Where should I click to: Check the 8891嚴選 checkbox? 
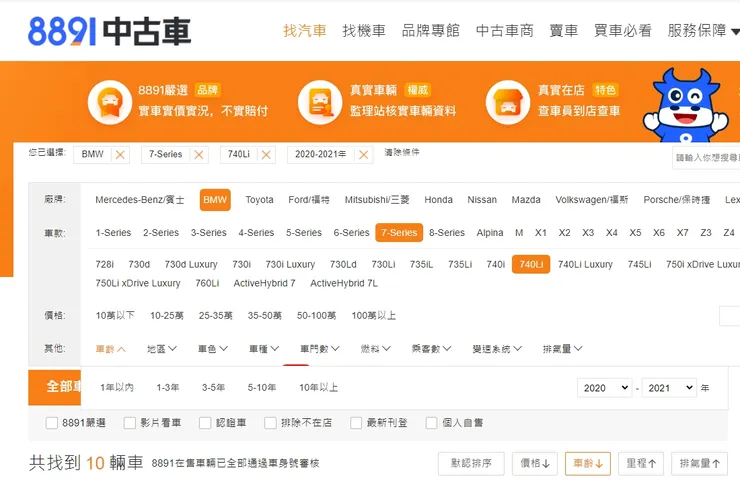tap(51, 423)
